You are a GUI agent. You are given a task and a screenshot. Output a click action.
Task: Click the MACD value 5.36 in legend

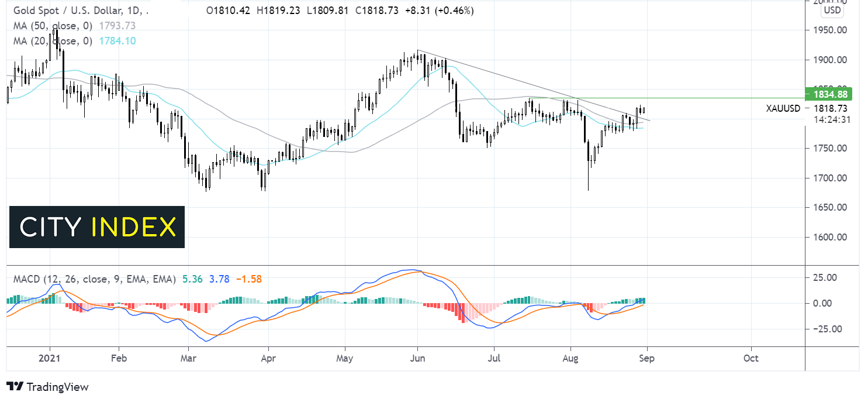tap(192, 280)
